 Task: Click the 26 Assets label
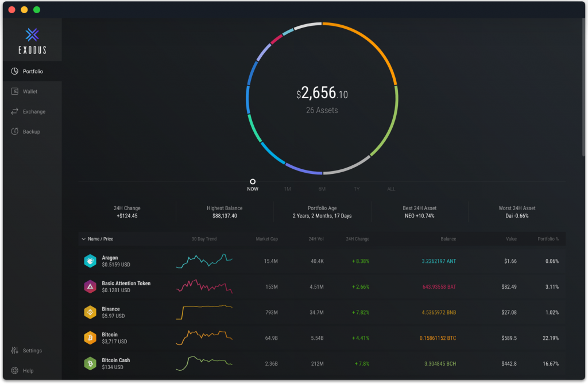[x=322, y=110]
